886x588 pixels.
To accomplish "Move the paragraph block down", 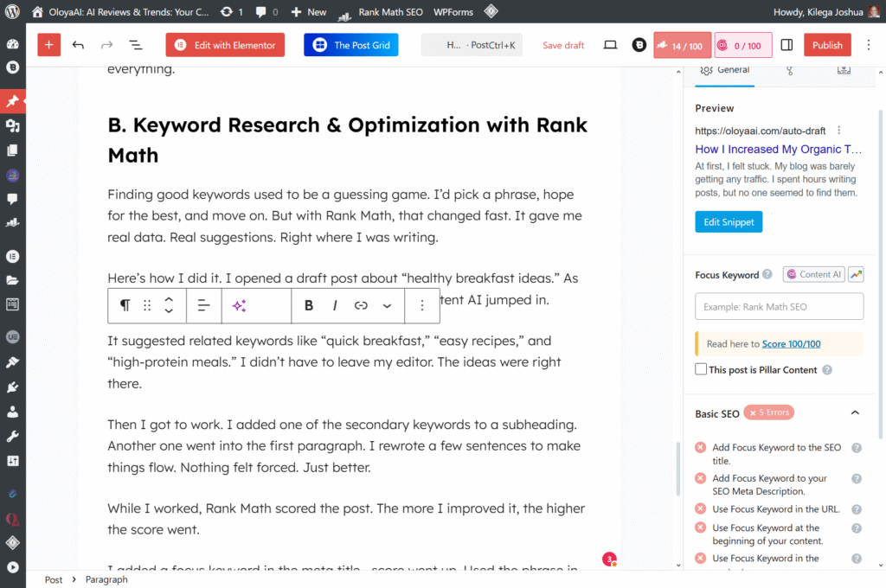I will tap(169, 311).
